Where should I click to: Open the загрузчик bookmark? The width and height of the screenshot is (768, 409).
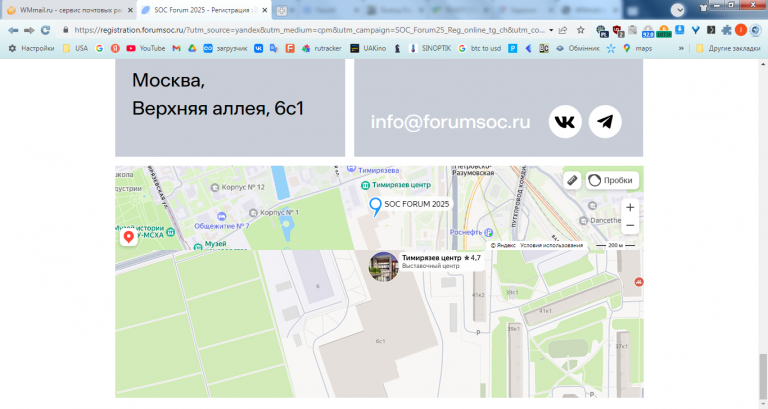[x=225, y=48]
